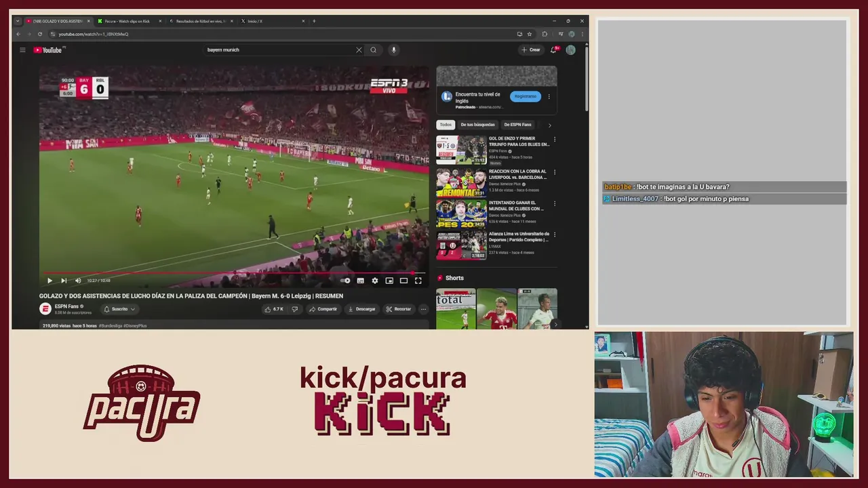Switch to miniplayer mode
This screenshot has width=868, height=488.
pyautogui.click(x=389, y=281)
